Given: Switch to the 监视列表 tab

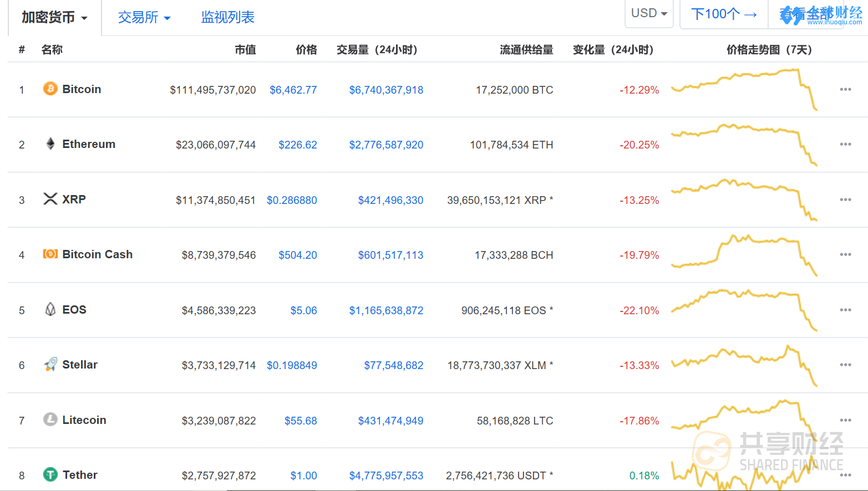Looking at the screenshot, I should coord(228,17).
